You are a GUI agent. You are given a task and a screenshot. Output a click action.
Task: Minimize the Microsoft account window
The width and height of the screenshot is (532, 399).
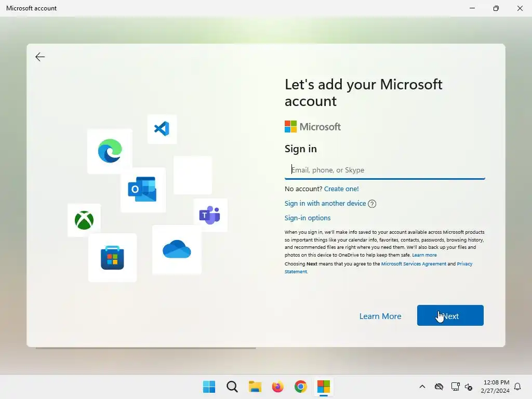472,8
